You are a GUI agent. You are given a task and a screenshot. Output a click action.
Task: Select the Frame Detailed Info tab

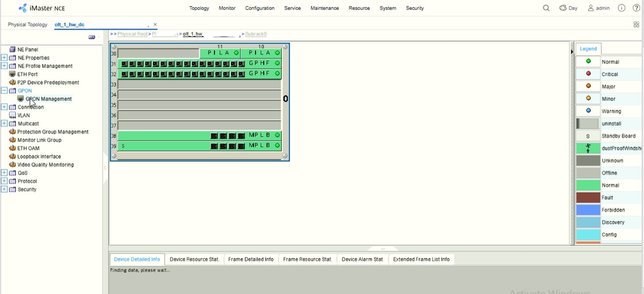pyautogui.click(x=251, y=259)
